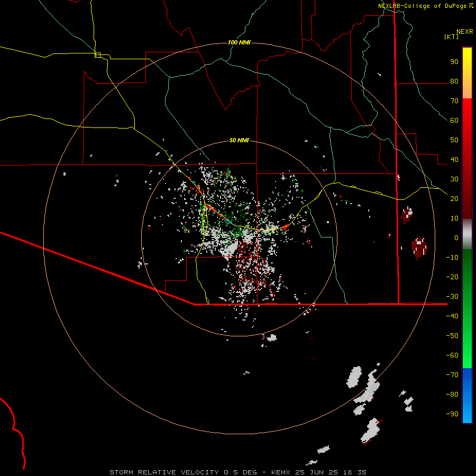Click the 25 JUN 25 18:35 timestamp
476x476 pixels.
tap(331, 472)
